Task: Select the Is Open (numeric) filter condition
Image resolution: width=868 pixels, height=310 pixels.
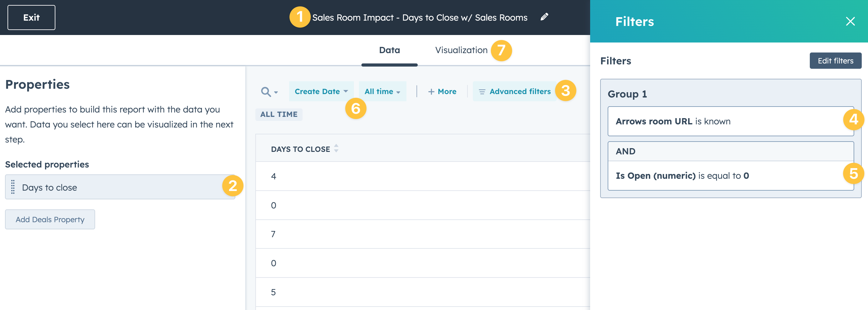Action: pyautogui.click(x=730, y=176)
